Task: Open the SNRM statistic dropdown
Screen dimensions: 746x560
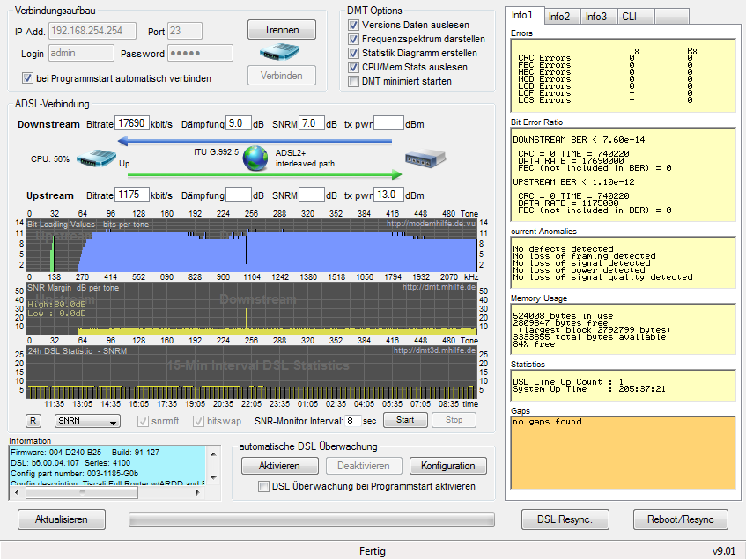Action: point(87,421)
